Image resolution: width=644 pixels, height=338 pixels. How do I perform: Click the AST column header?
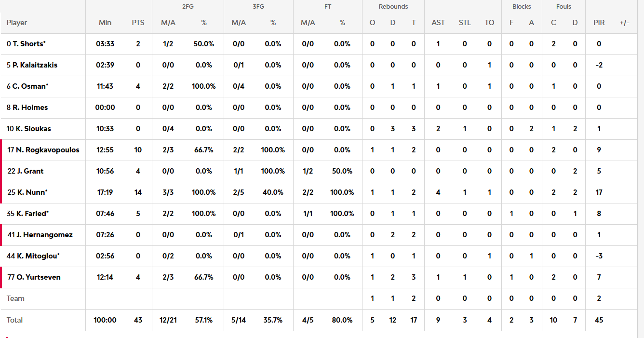438,23
